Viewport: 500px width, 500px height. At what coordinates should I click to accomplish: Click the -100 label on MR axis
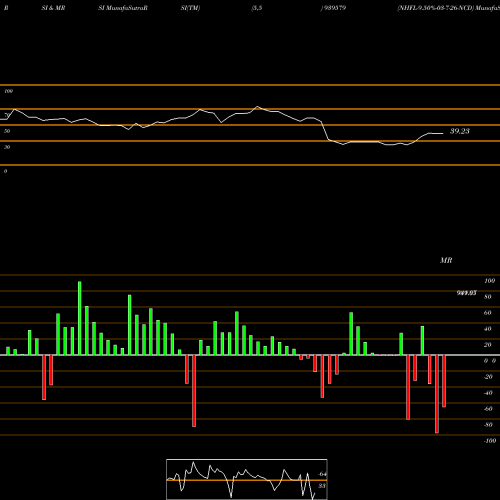[x=490, y=441]
